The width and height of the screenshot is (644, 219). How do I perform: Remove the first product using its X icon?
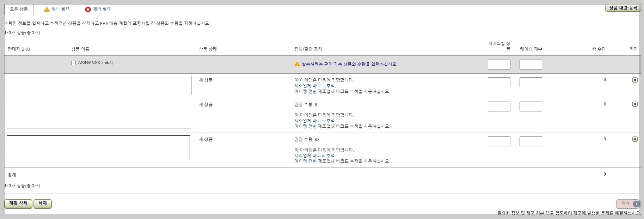pyautogui.click(x=636, y=80)
